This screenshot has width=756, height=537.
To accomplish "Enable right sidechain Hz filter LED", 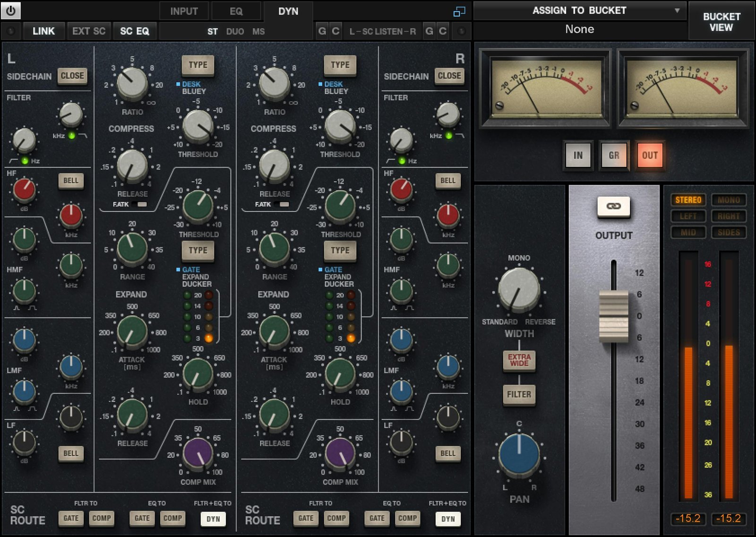I will coord(402,161).
